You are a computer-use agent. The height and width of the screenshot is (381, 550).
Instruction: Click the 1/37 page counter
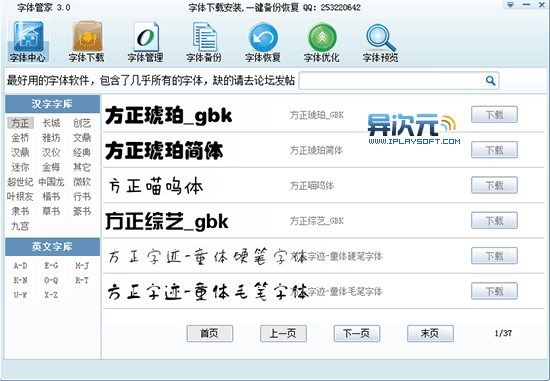pos(503,333)
